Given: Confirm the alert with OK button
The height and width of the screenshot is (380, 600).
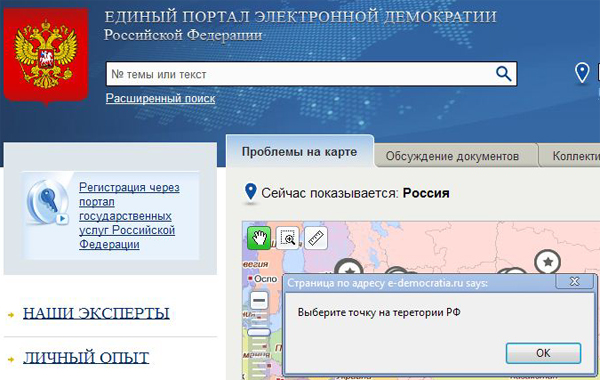Looking at the screenshot, I should (543, 353).
